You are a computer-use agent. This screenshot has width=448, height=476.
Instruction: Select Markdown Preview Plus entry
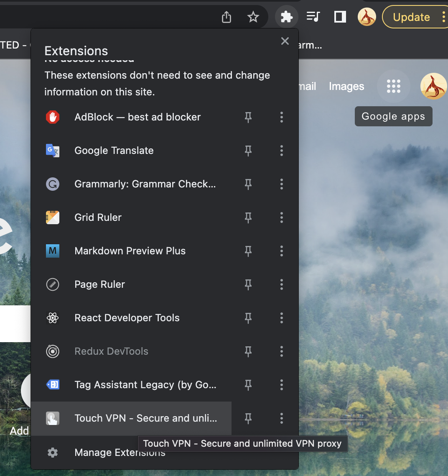[x=131, y=251]
